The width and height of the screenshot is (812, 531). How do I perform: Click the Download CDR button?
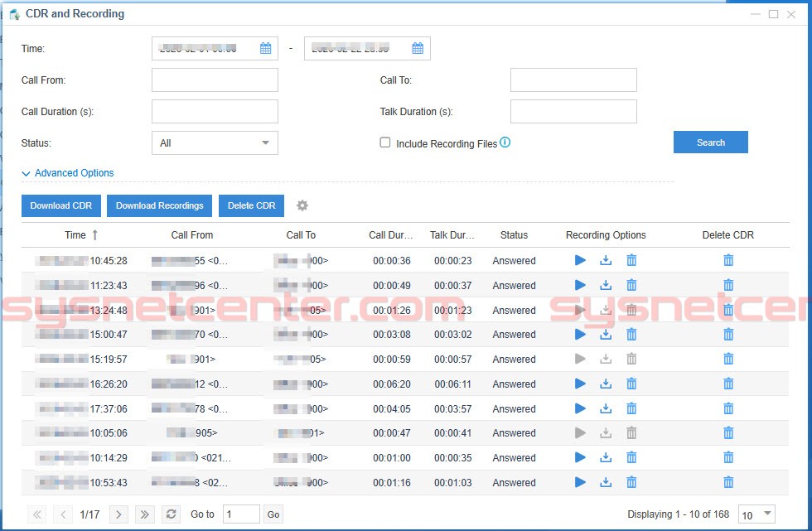coord(60,205)
